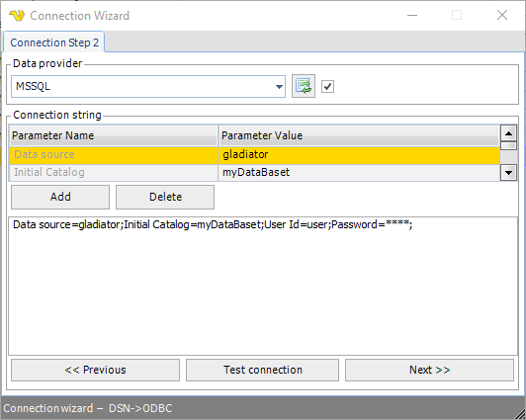Click the parameter grid scrollbar thumb
The width and height of the screenshot is (526, 420).
508,146
